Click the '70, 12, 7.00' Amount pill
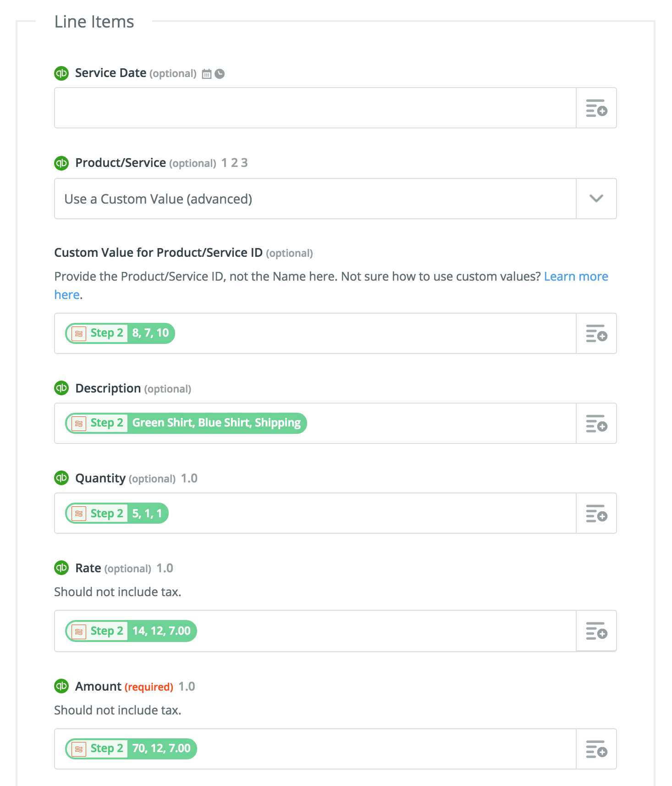672x786 pixels. pos(131,749)
